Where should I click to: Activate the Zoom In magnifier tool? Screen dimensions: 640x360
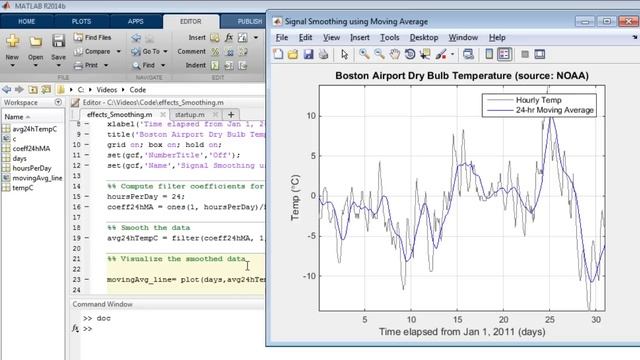364,54
